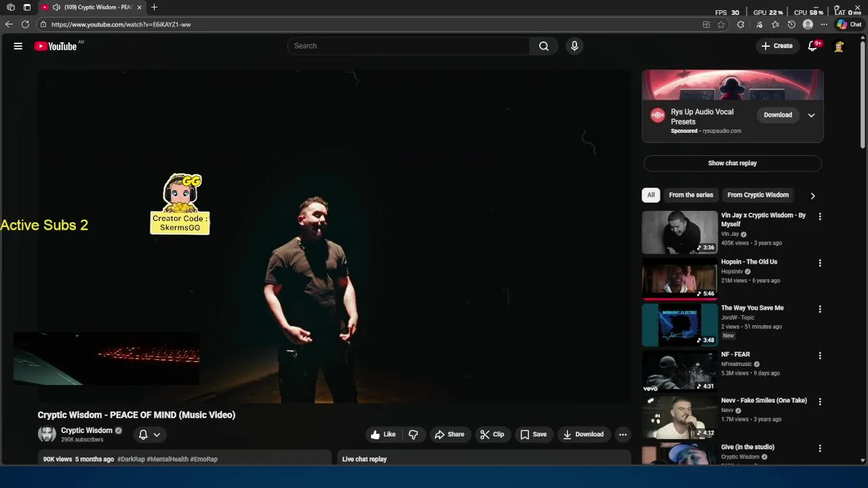The image size is (868, 488).
Task: Expand the sponsored ad chevron
Action: 811,115
